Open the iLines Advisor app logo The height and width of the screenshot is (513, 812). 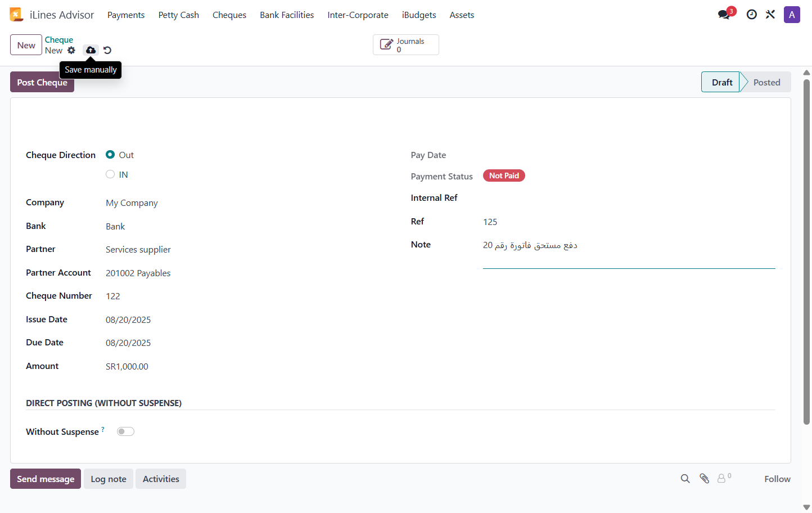click(16, 15)
